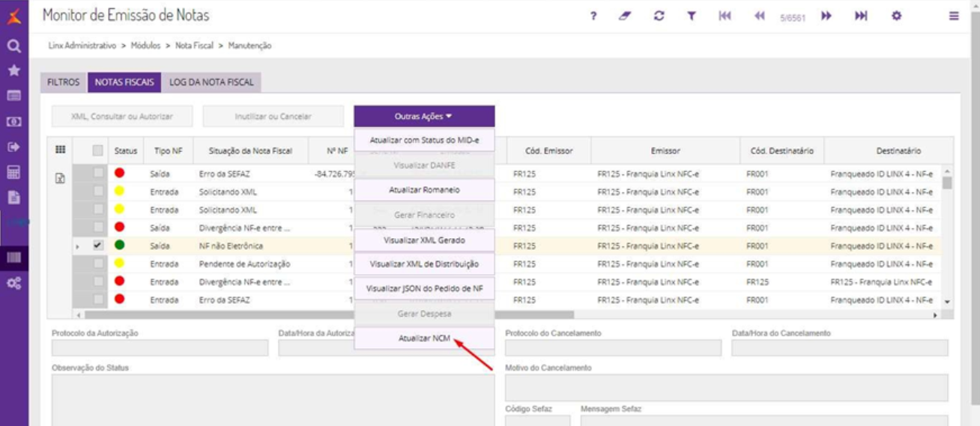980x426 pixels.
Task: Click the Gerar Despesa menu entry
Action: [424, 314]
